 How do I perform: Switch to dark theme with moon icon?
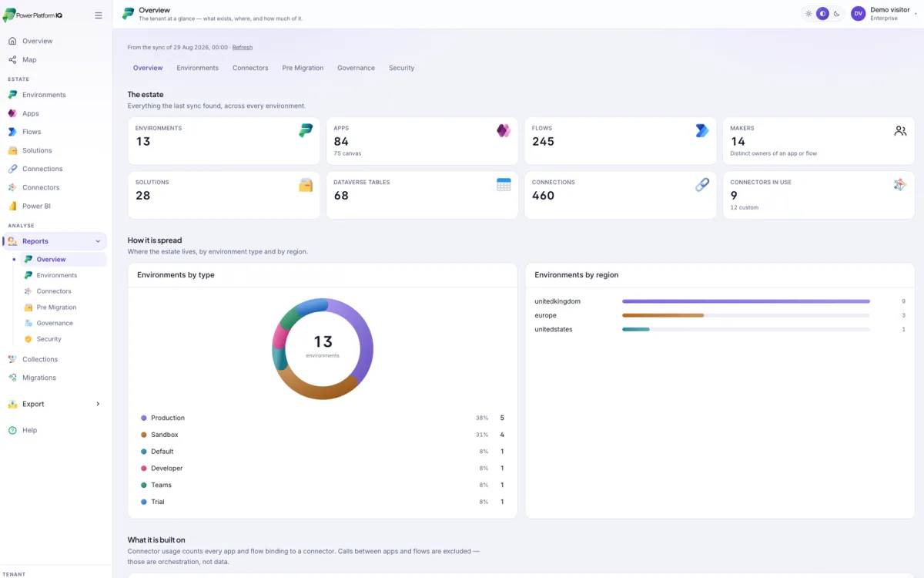836,14
